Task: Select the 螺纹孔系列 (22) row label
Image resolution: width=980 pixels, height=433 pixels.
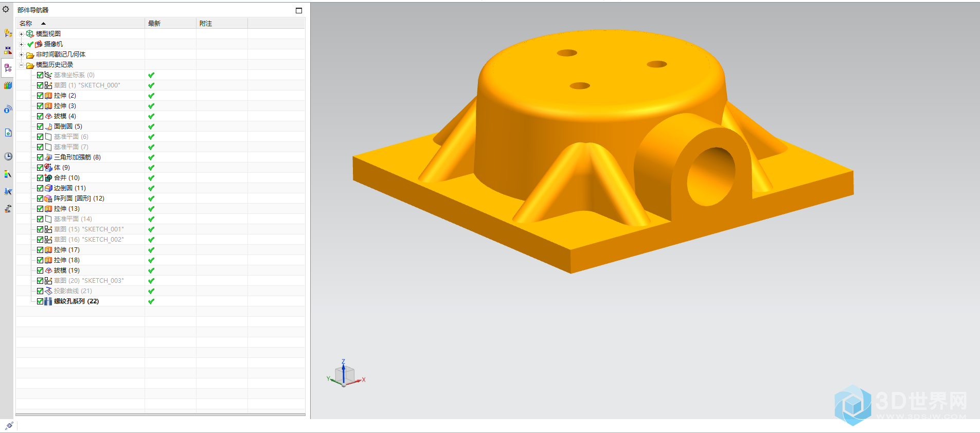Action: pyautogui.click(x=76, y=301)
